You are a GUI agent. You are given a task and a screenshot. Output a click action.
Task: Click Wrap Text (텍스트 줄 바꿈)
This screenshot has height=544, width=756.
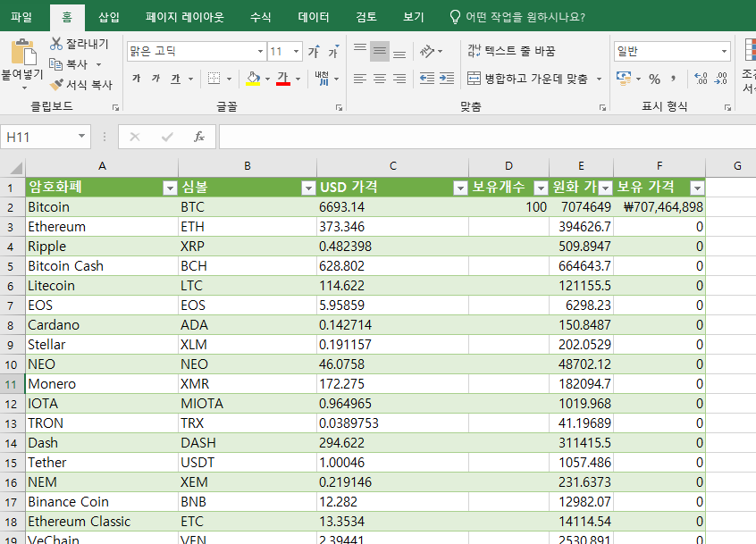pos(511,51)
